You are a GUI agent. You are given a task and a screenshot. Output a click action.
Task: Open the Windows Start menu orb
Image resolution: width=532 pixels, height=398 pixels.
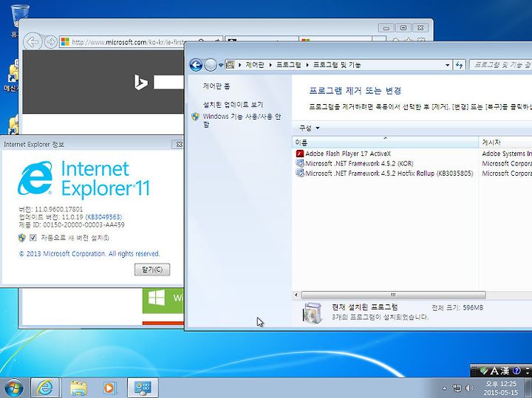(x=14, y=388)
